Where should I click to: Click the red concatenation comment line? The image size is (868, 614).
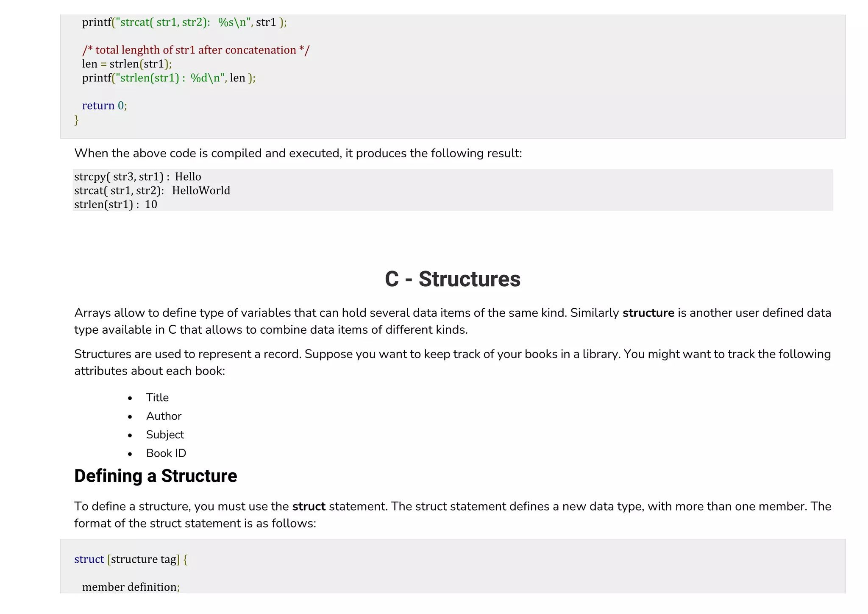(196, 50)
